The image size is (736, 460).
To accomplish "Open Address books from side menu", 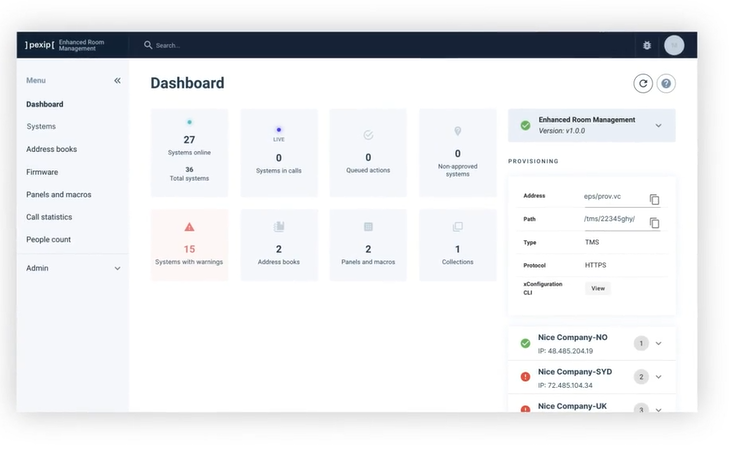I will 51,149.
